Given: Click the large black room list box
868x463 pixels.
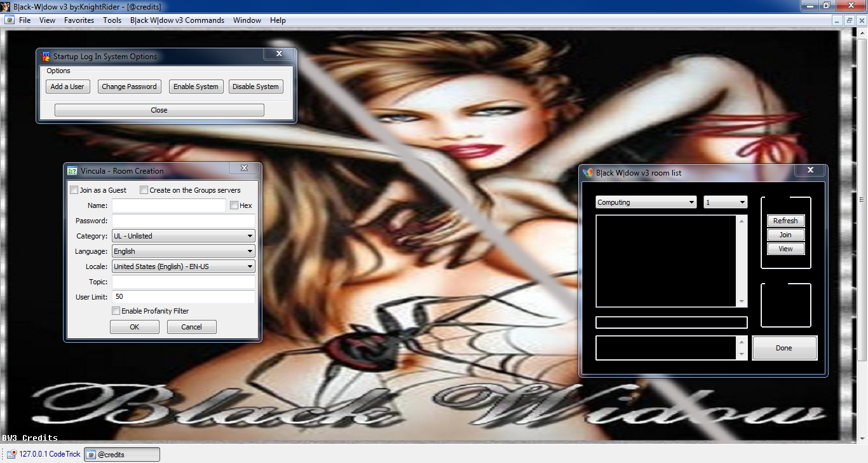Looking at the screenshot, I should (666, 261).
